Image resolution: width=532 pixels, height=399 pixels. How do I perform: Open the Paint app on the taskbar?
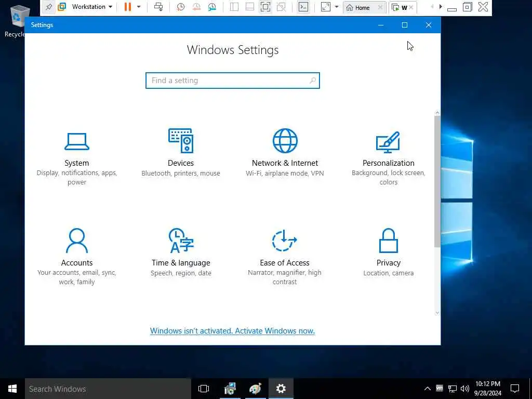point(255,389)
